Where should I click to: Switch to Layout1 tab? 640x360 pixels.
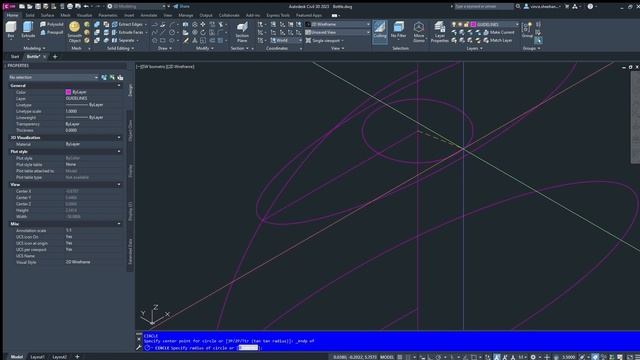pos(38,357)
